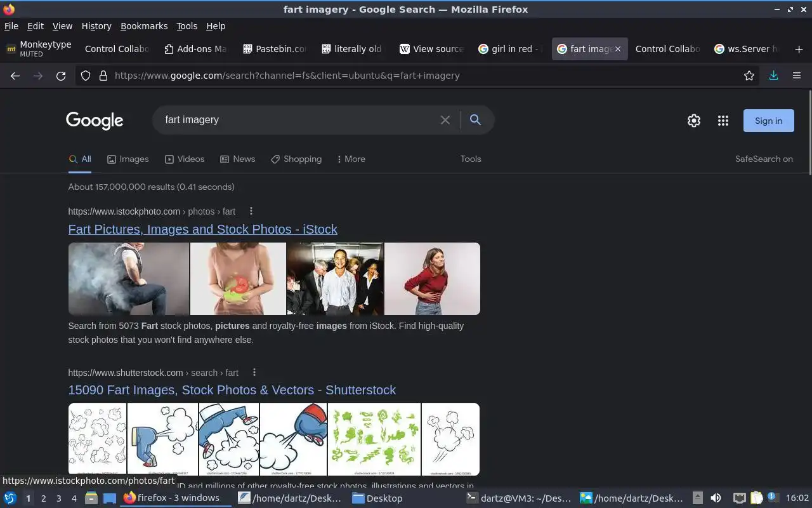
Task: Open the View menu
Action: [62, 26]
